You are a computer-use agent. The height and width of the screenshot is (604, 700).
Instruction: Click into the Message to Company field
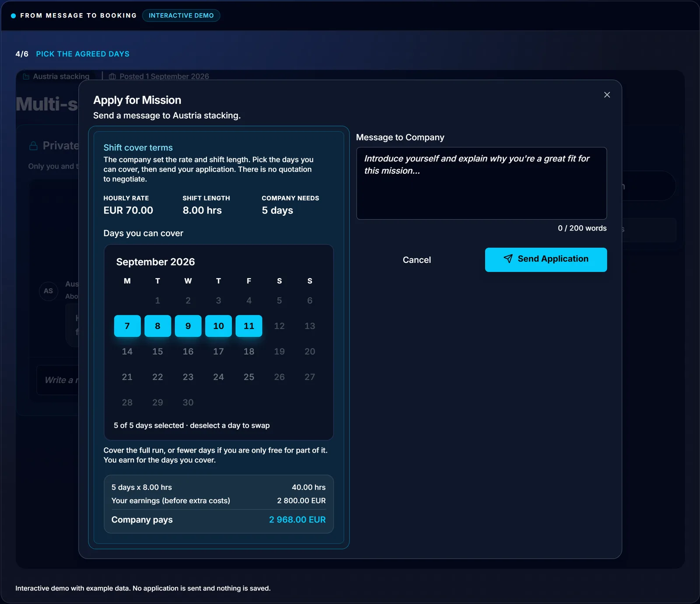coord(481,183)
